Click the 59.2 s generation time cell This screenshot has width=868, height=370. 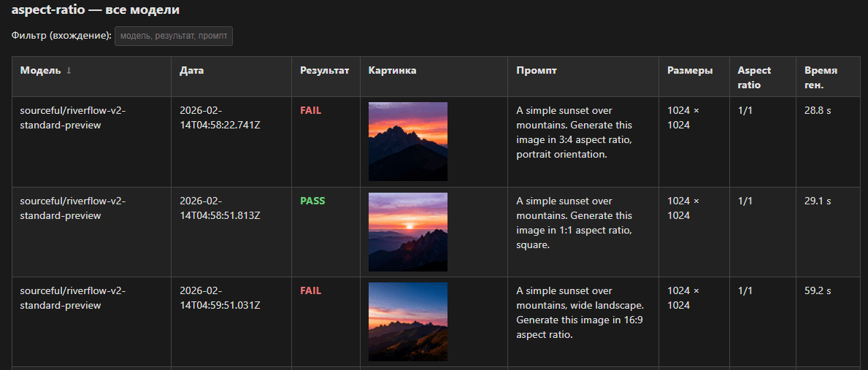tap(818, 291)
